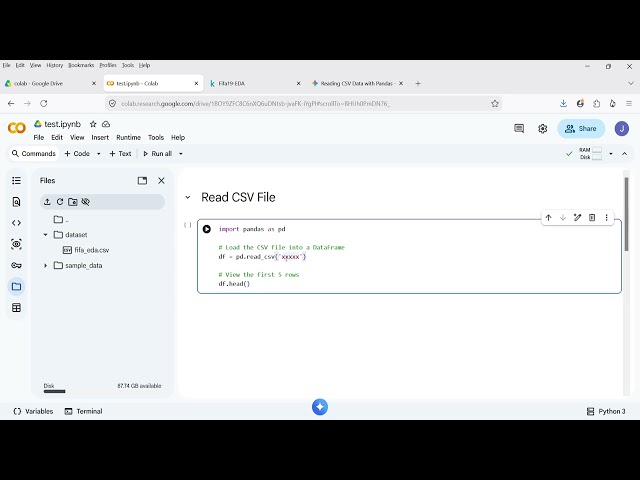The height and width of the screenshot is (480, 640).
Task: Refresh the Files panel listing
Action: [x=60, y=202]
